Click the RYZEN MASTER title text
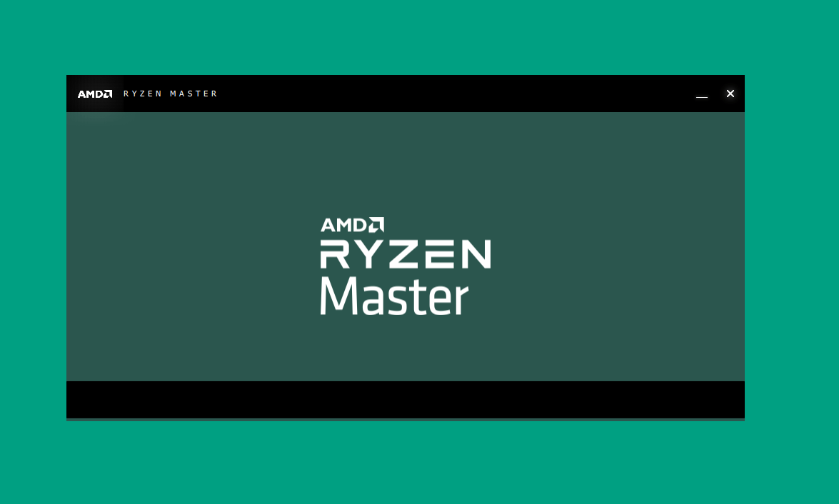The height and width of the screenshot is (504, 839). pyautogui.click(x=170, y=94)
